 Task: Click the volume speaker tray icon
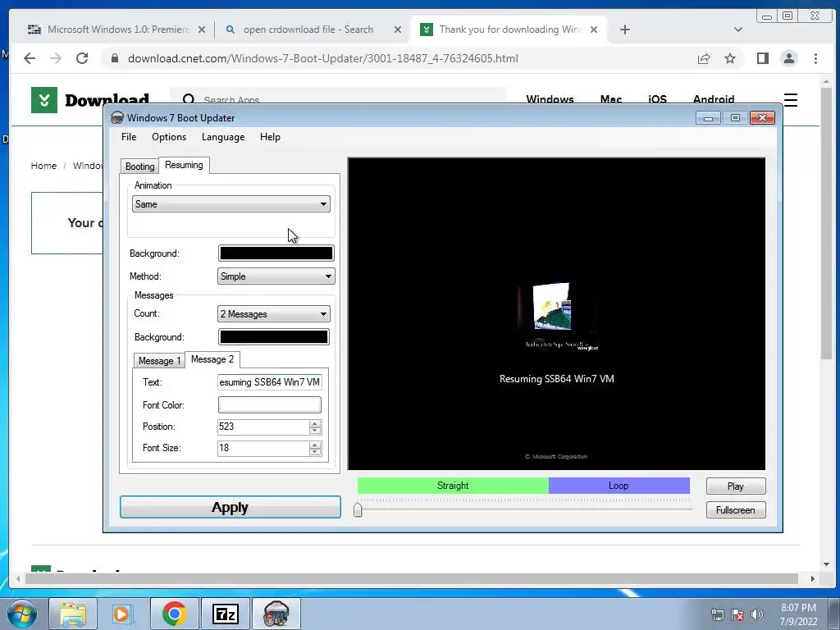(757, 614)
